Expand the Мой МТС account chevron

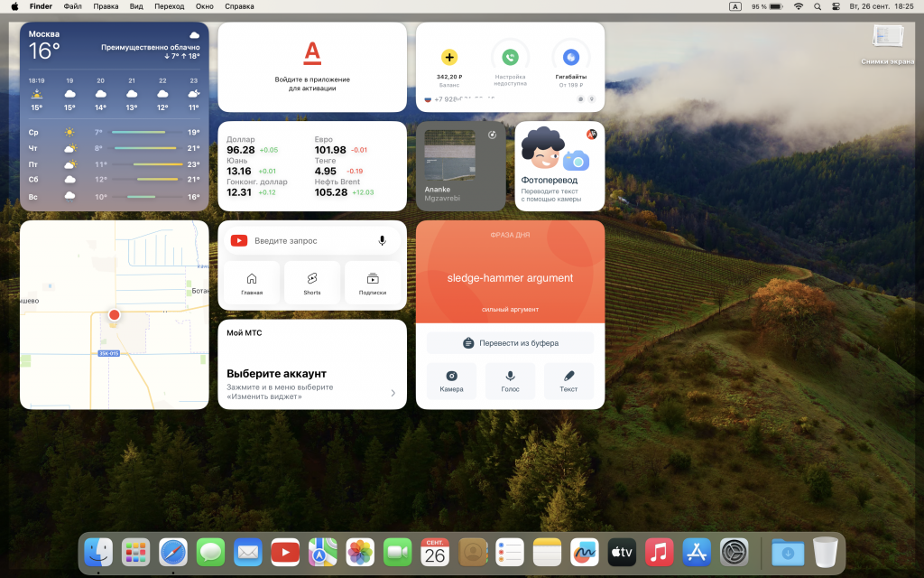point(393,393)
